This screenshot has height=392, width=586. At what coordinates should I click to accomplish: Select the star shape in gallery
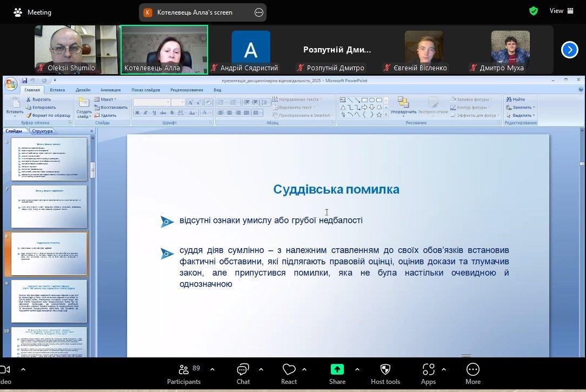(379, 115)
